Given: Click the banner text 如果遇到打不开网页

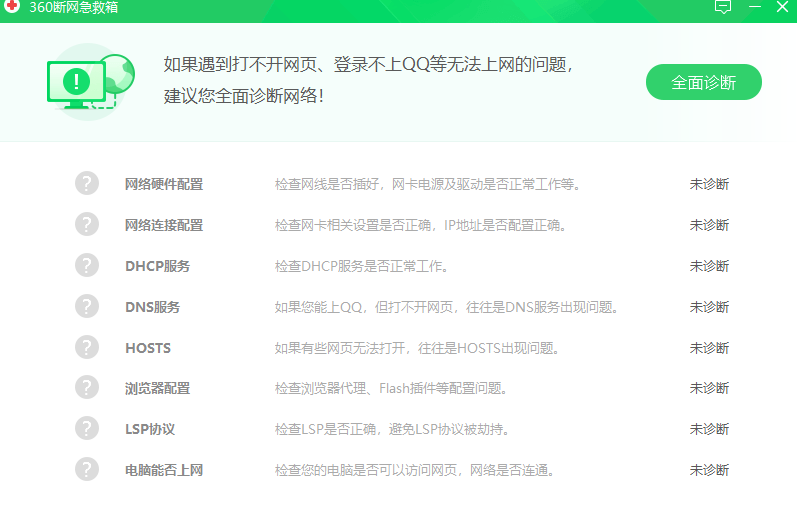Looking at the screenshot, I should 368,65.
